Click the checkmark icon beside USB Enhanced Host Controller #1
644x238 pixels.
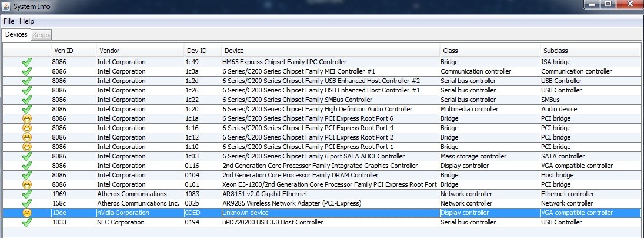click(x=27, y=91)
